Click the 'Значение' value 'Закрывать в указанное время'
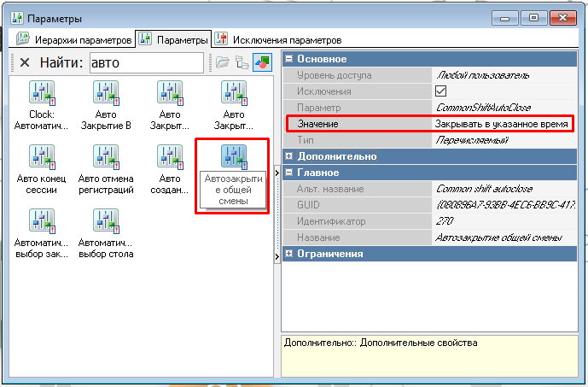 coord(501,124)
